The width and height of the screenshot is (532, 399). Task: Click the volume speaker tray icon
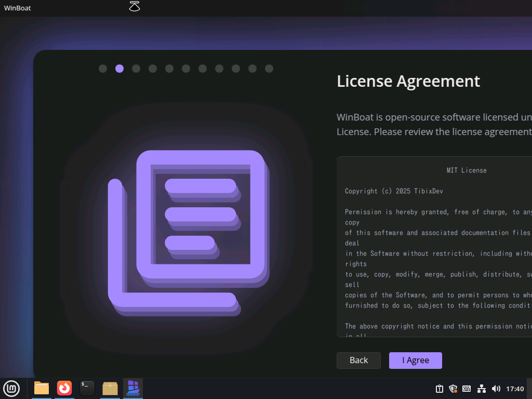pos(496,389)
